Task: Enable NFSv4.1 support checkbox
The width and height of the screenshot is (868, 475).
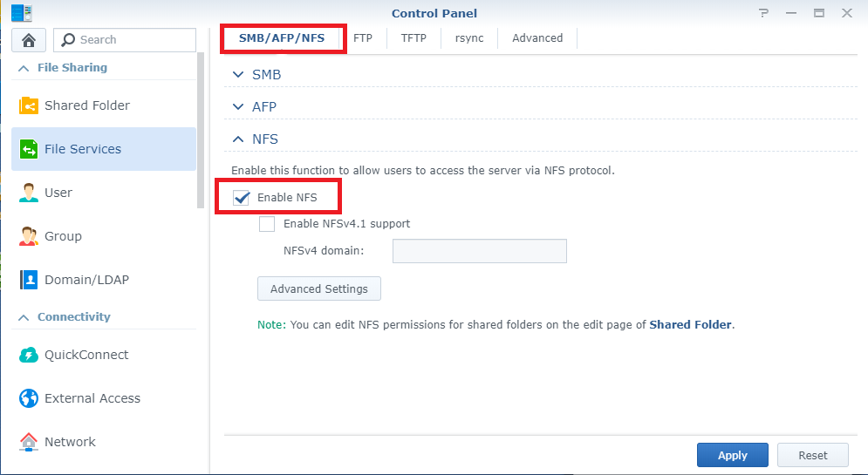Action: [x=267, y=224]
